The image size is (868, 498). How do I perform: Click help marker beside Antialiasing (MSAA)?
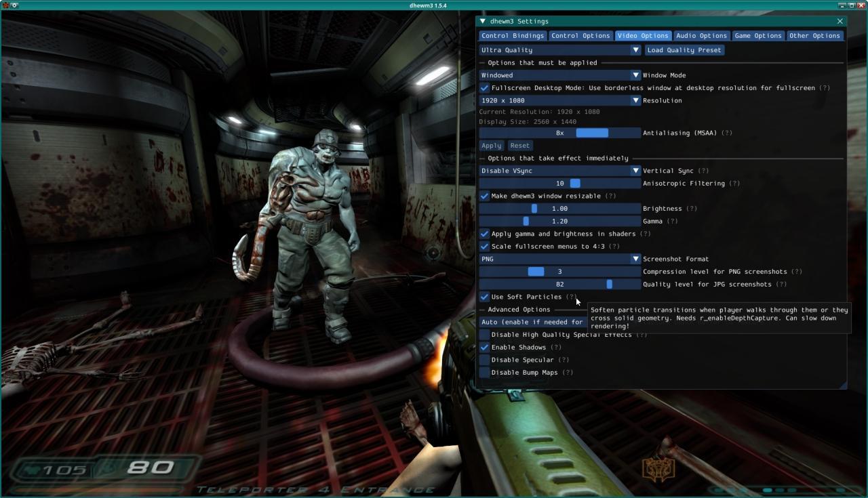click(x=726, y=133)
